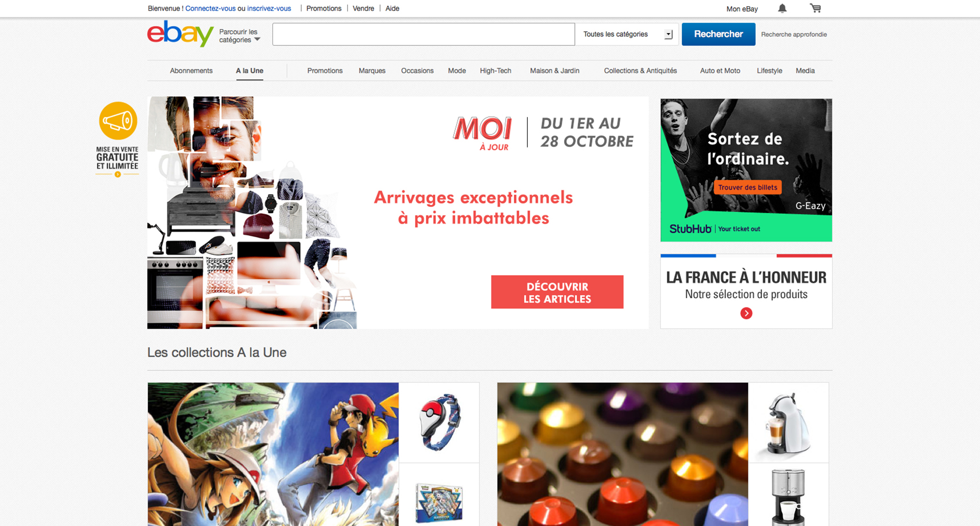Follow the Connectez-vous link
Image resolution: width=980 pixels, height=526 pixels.
tap(210, 8)
